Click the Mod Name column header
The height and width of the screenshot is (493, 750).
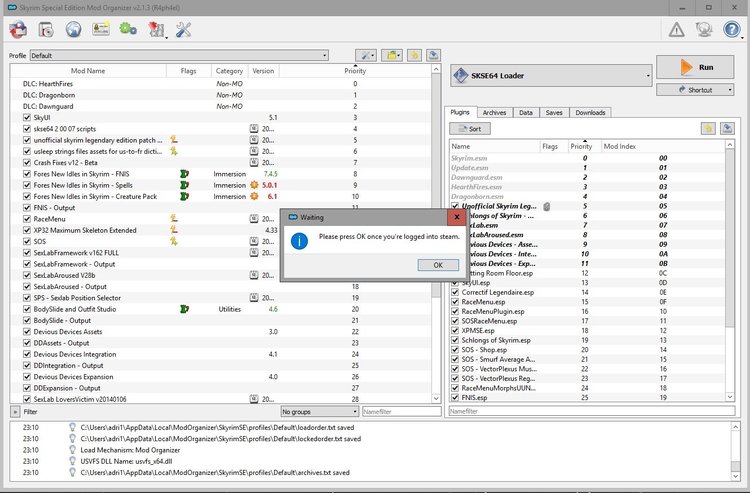click(88, 71)
